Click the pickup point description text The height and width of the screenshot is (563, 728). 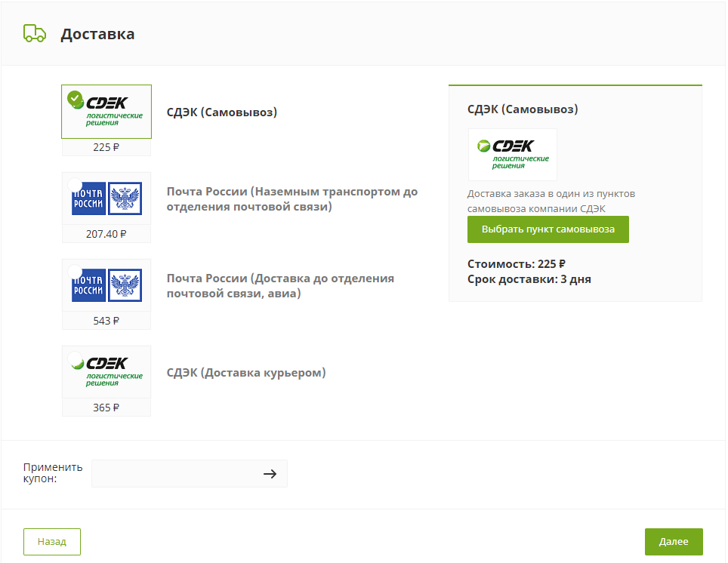click(551, 201)
